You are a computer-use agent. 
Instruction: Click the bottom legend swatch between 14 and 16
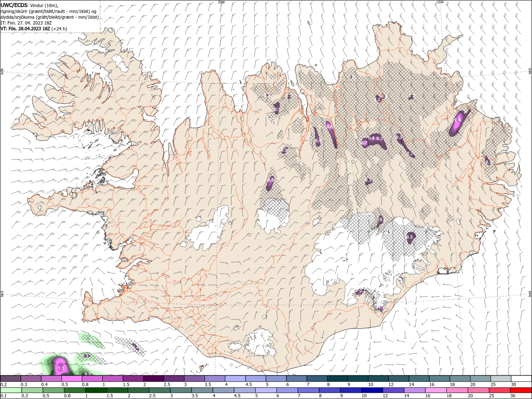tap(414, 390)
